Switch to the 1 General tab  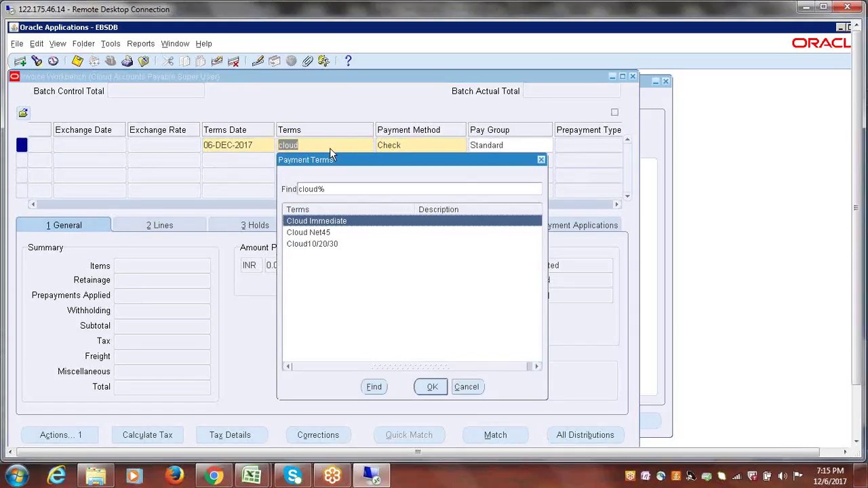64,225
